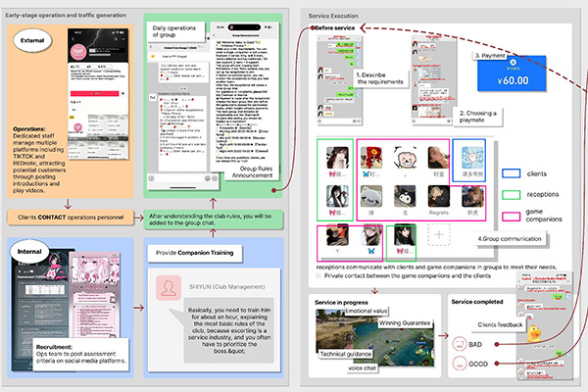Click SHIYUN's training quote speech bubble
The image size is (588, 392).
229,330
